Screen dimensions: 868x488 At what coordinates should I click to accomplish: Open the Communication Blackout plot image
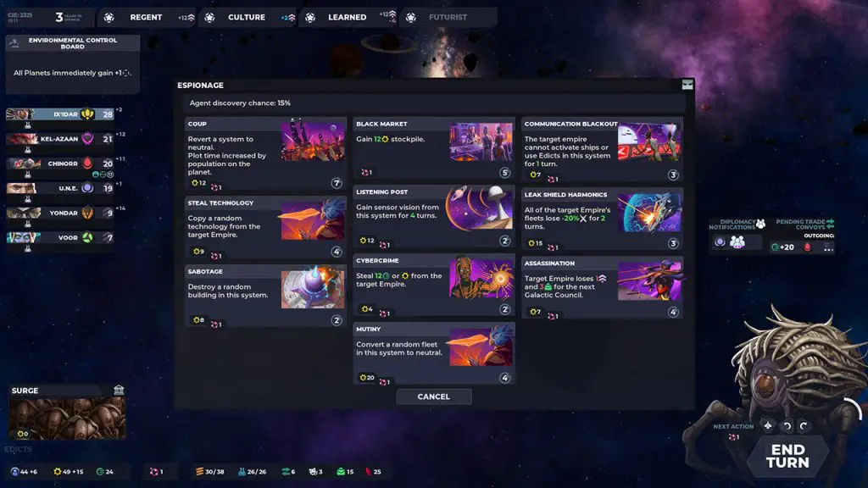[650, 141]
